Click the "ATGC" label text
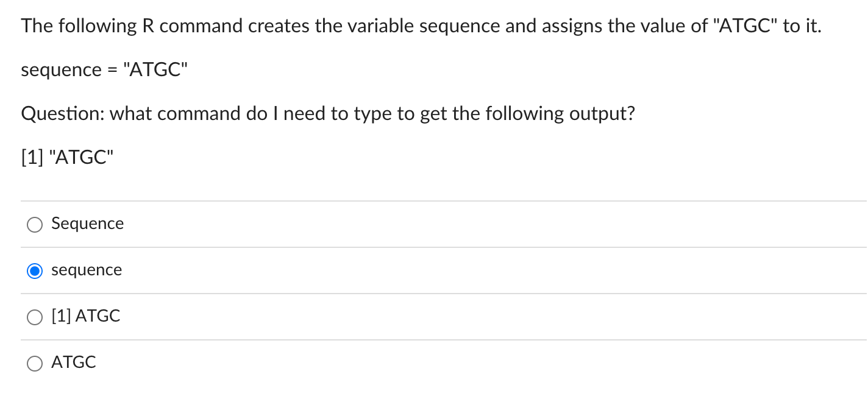 point(73,362)
